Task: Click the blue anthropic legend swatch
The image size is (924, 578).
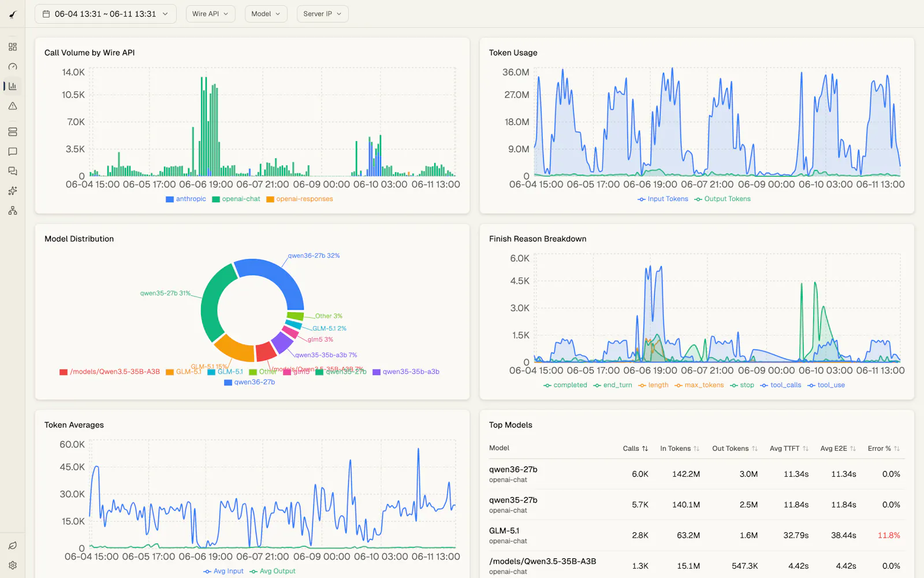Action: coord(170,199)
